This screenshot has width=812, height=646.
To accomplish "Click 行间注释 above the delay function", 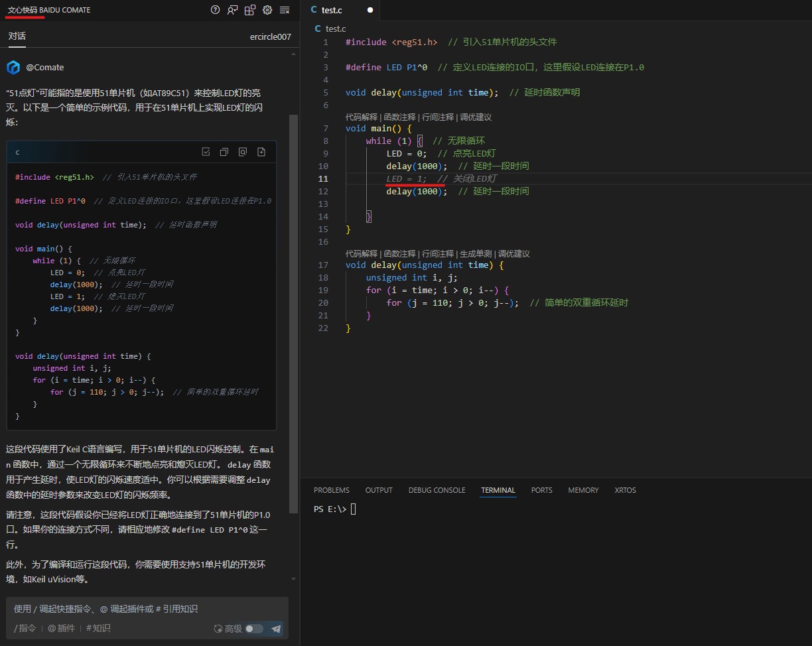I will [438, 253].
